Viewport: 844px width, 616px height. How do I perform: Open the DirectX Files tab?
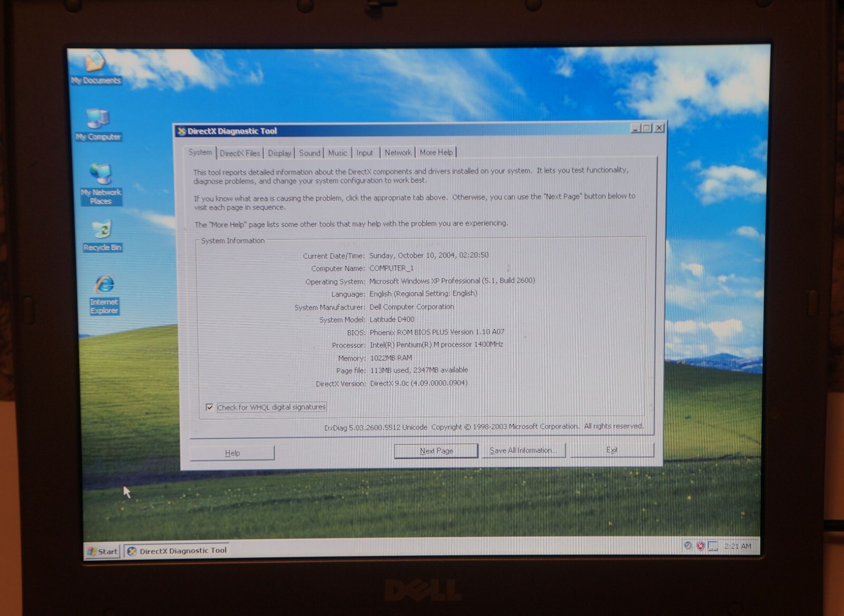pos(240,153)
